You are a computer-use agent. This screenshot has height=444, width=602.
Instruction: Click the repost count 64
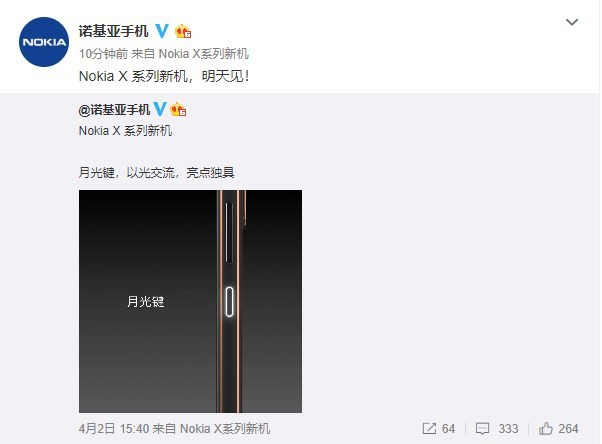coord(448,428)
